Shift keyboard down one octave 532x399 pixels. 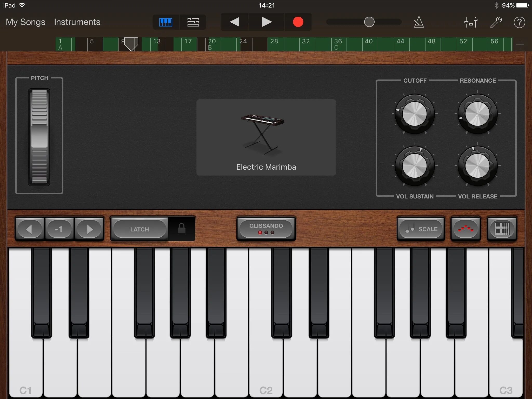click(29, 229)
